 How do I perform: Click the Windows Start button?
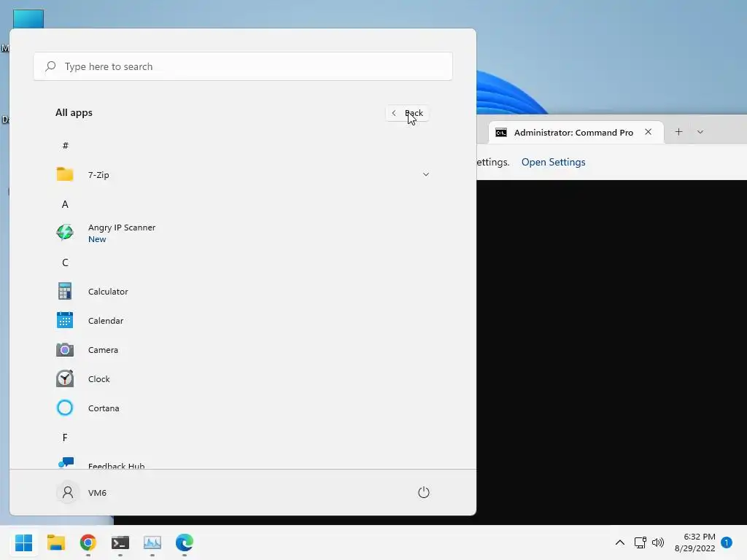tap(24, 542)
